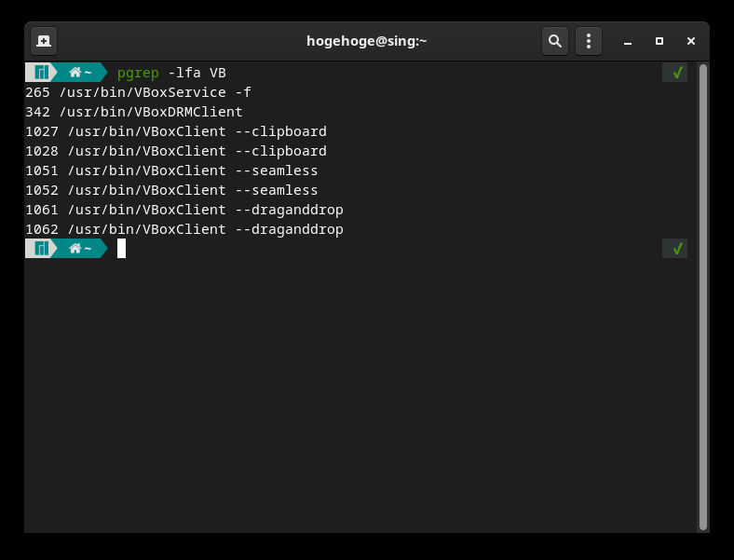Maximize the terminal window
The image size is (734, 560).
pyautogui.click(x=659, y=41)
